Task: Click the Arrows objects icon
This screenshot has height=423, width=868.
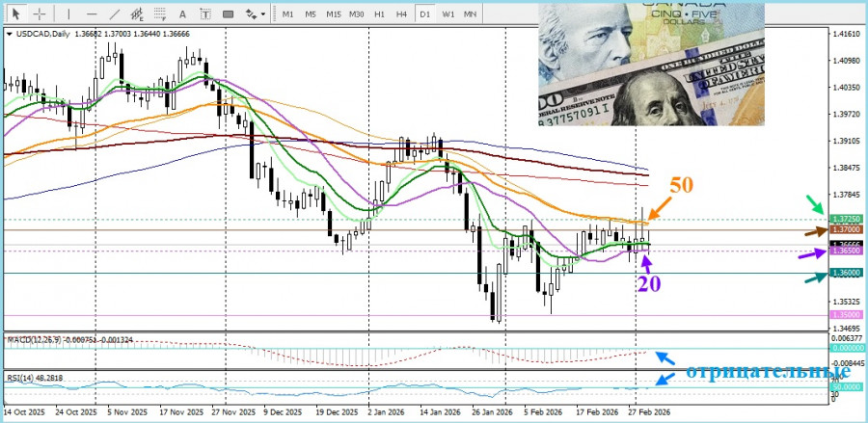Action: click(x=251, y=13)
